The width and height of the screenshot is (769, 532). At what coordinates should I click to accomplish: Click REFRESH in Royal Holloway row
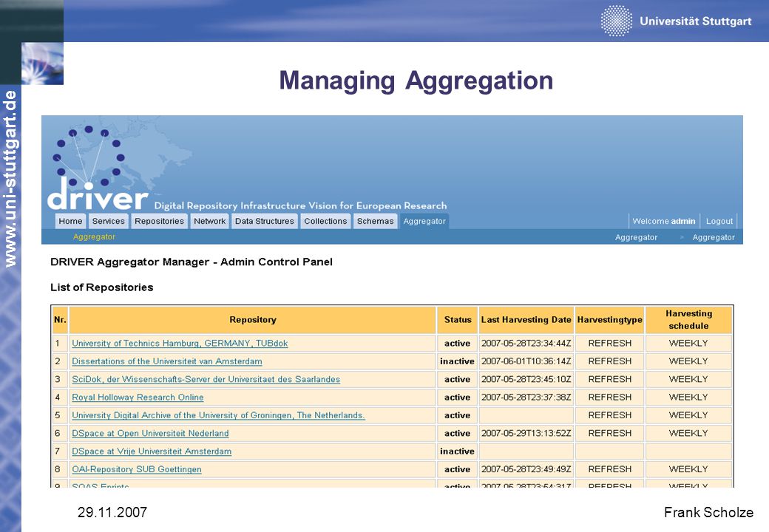pos(609,398)
